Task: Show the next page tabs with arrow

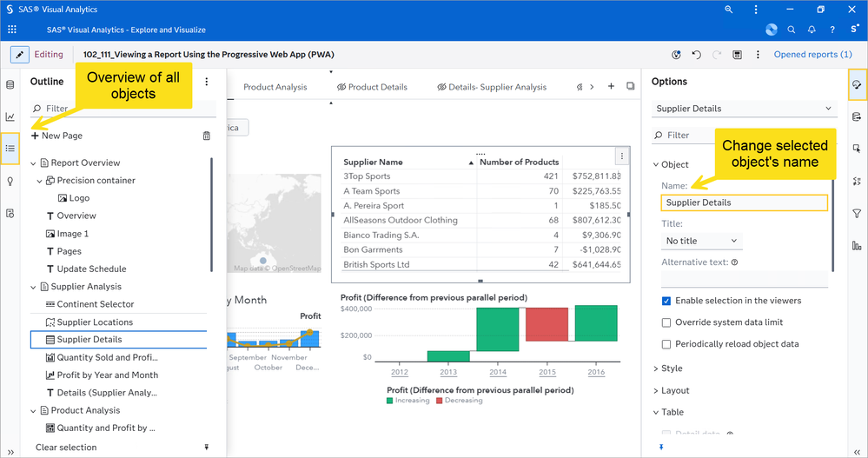Action: (x=592, y=86)
